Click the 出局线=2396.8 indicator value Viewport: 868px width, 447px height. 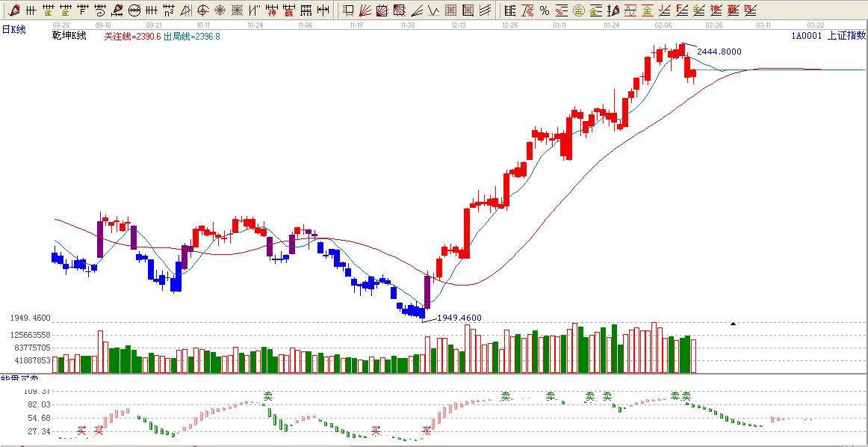point(191,36)
